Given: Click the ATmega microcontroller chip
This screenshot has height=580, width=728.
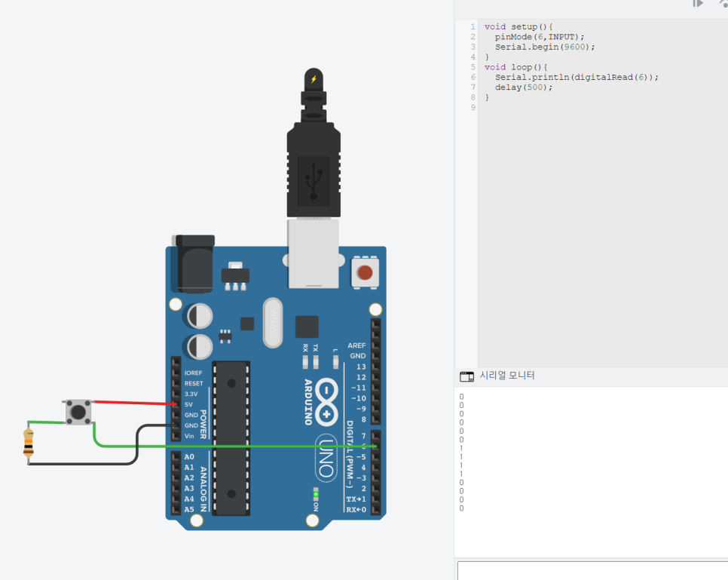Looking at the screenshot, I should (231, 437).
